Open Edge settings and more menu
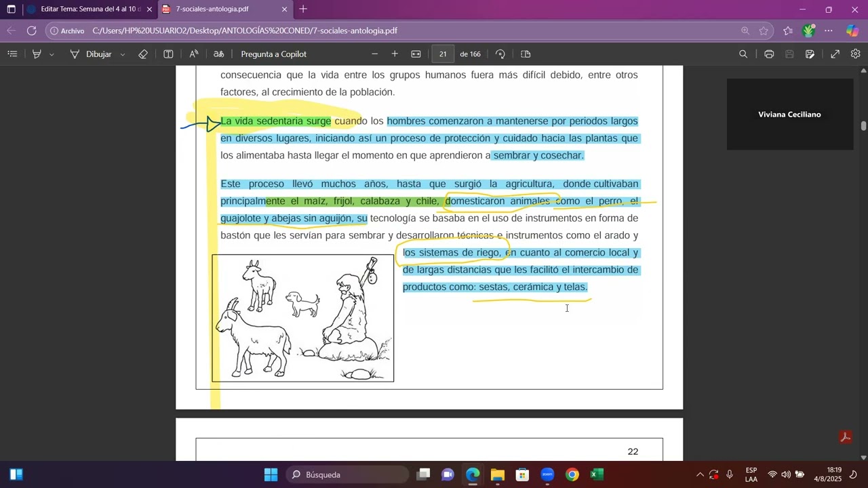This screenshot has width=868, height=488. [829, 30]
